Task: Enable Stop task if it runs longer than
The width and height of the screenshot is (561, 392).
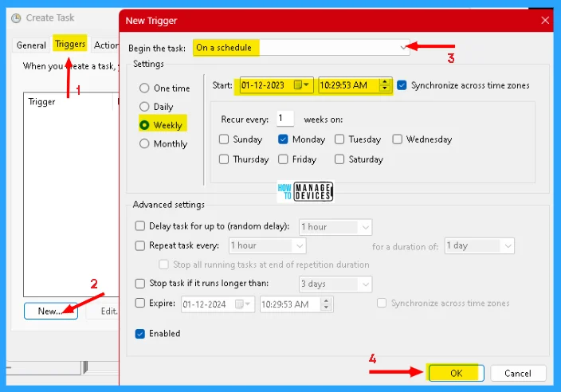Action: pos(140,284)
